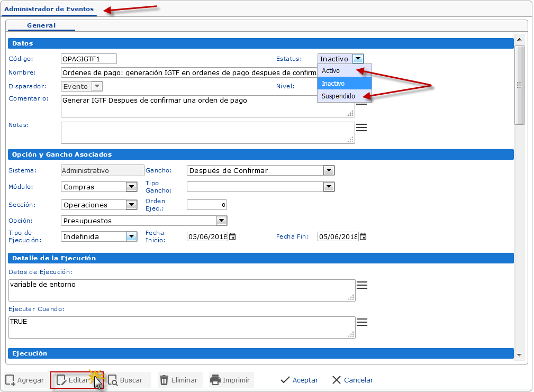Click the Buscar button

[x=130, y=380]
